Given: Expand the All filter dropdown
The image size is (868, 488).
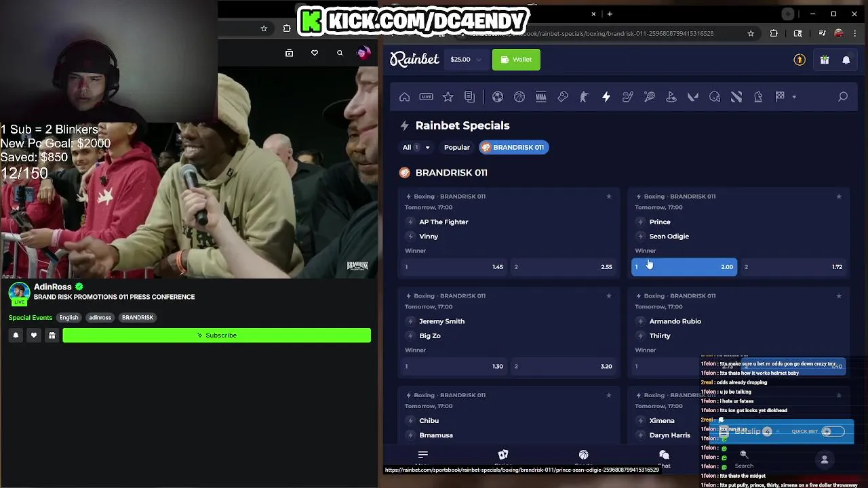Looking at the screenshot, I should click(416, 147).
